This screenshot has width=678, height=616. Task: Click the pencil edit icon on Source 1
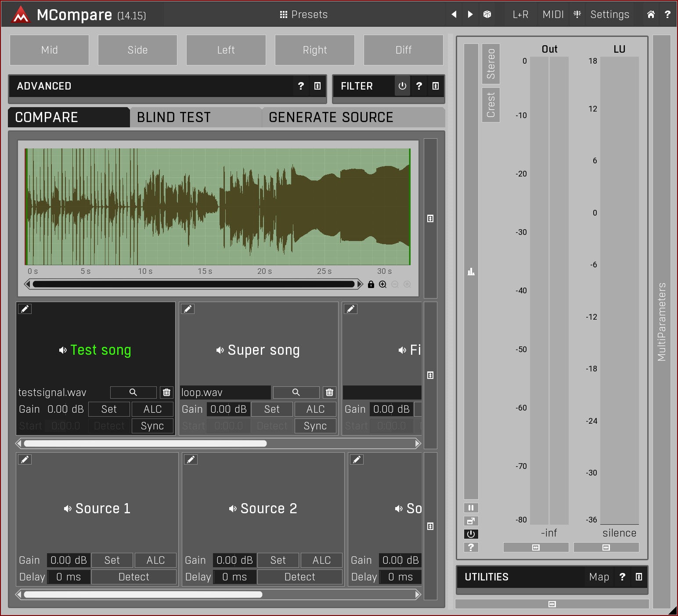click(25, 459)
